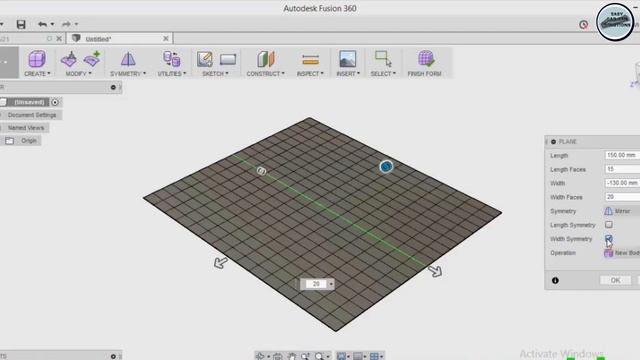This screenshot has width=640, height=360.
Task: Click the blue circular manipulator on plane
Action: (x=386, y=167)
